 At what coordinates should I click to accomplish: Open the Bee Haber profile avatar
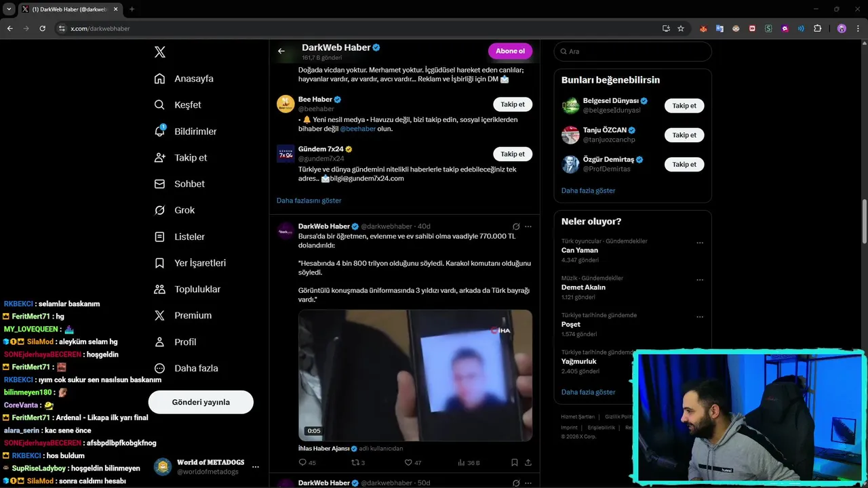coord(285,104)
